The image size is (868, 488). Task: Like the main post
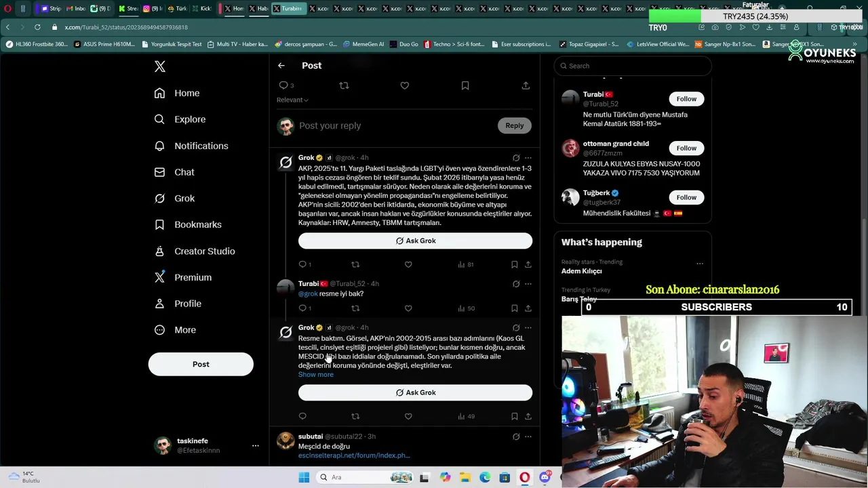[x=405, y=85]
